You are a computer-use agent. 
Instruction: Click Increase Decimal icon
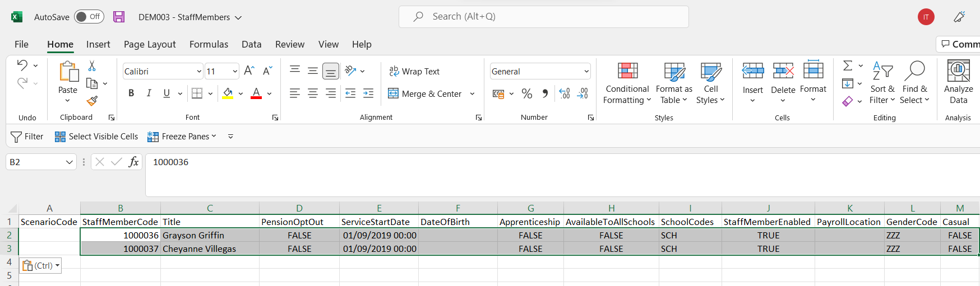(x=565, y=94)
